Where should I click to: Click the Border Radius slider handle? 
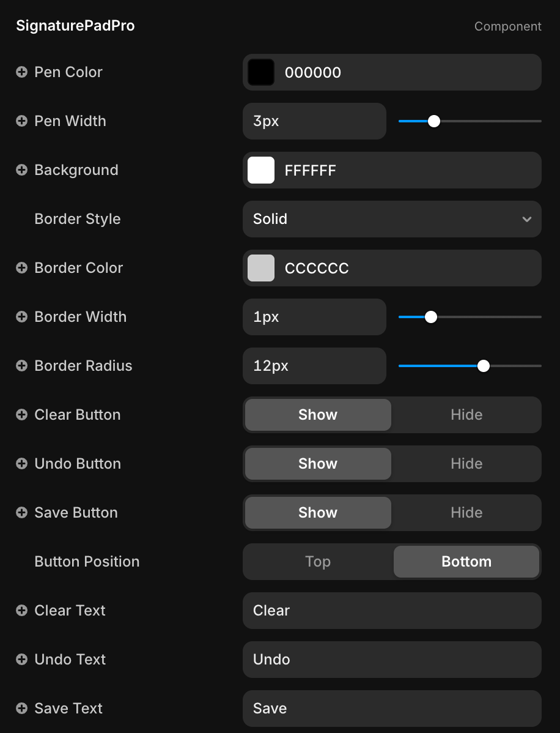484,366
